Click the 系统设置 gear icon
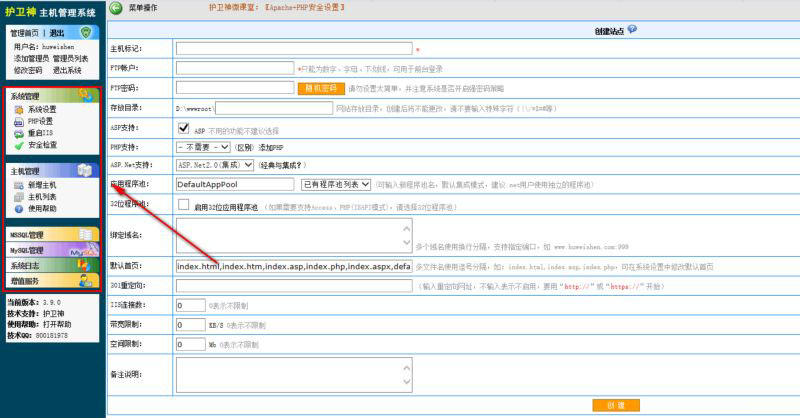The width and height of the screenshot is (800, 418). tap(19, 110)
